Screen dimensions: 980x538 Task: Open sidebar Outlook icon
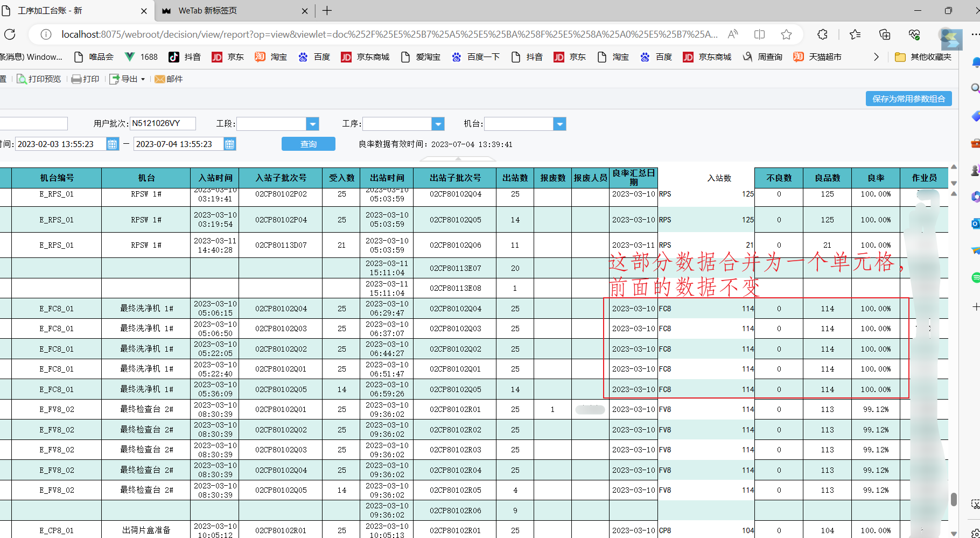(x=975, y=223)
